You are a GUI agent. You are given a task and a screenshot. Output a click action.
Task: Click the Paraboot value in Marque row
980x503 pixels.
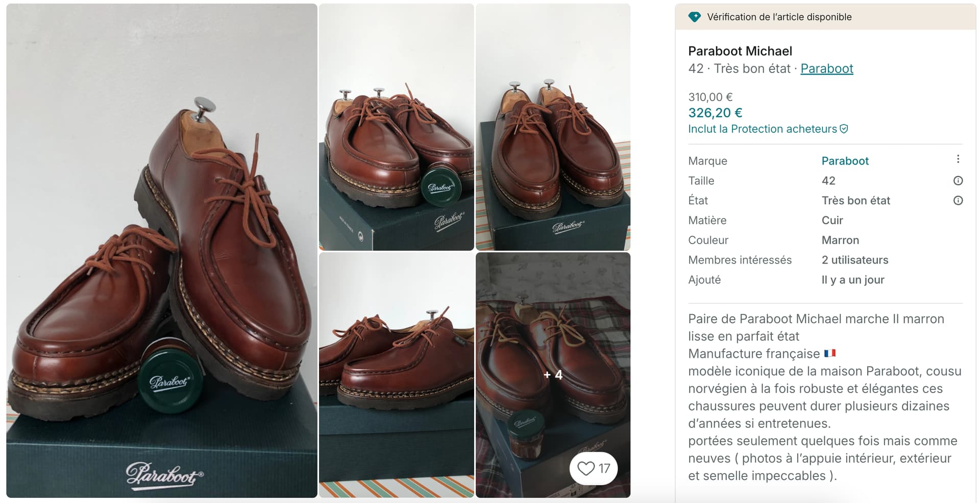[x=845, y=161]
